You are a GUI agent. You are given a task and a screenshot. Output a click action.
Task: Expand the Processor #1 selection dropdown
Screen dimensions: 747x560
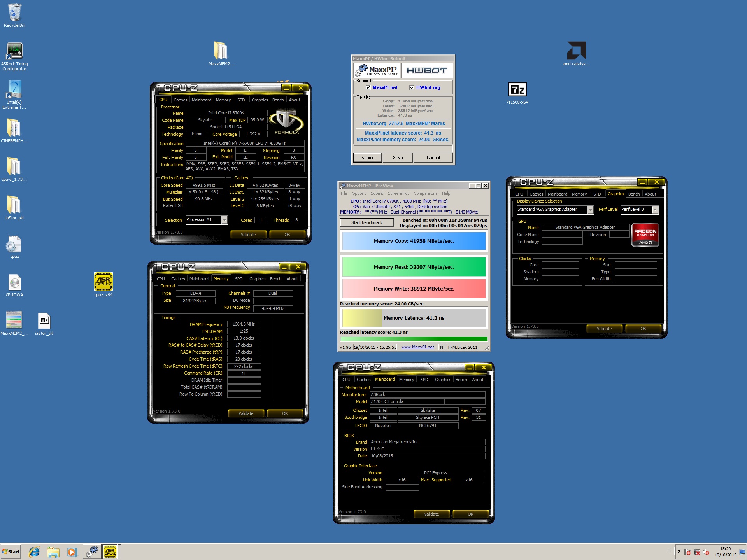pos(224,220)
